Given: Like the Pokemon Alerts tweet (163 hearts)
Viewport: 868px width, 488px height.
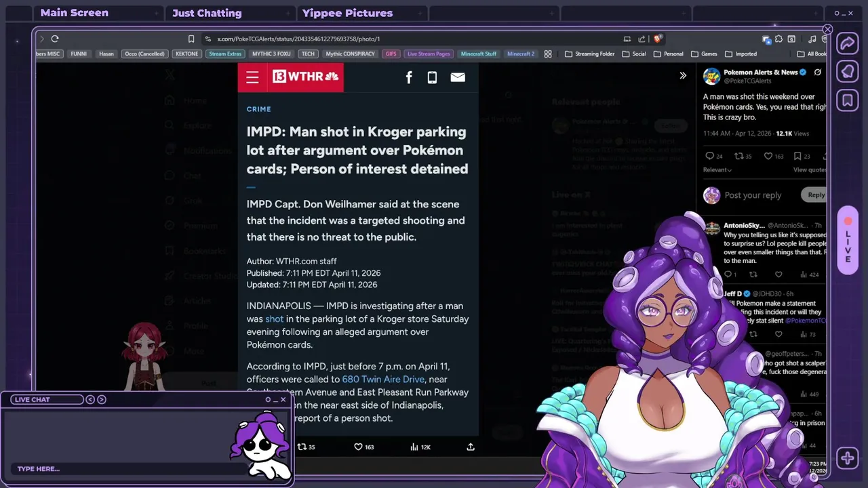Looking at the screenshot, I should pos(768,156).
